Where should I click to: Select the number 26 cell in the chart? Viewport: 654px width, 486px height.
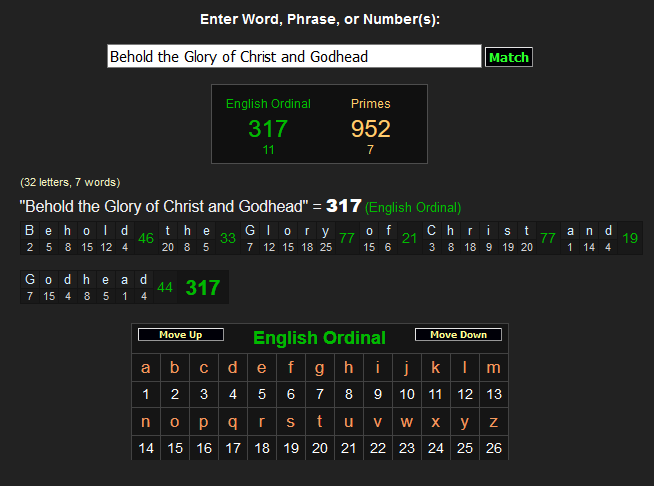pos(493,448)
